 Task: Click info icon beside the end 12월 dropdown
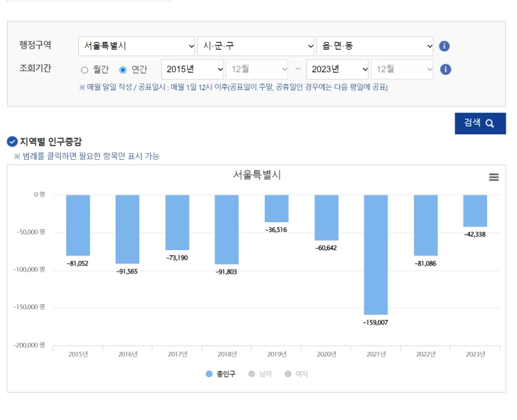pos(445,70)
